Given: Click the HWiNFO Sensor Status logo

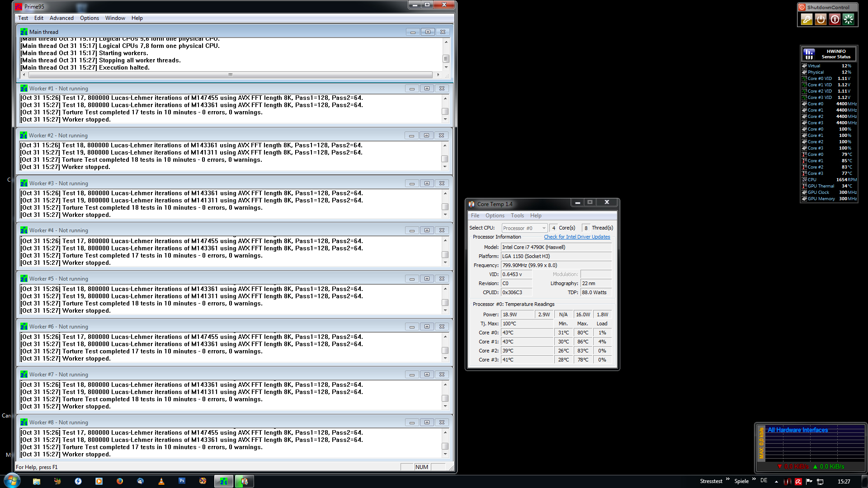Looking at the screenshot, I should (809, 54).
